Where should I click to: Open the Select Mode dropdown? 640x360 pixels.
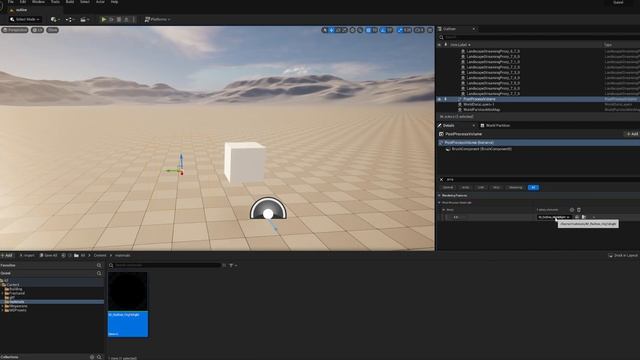(24, 19)
